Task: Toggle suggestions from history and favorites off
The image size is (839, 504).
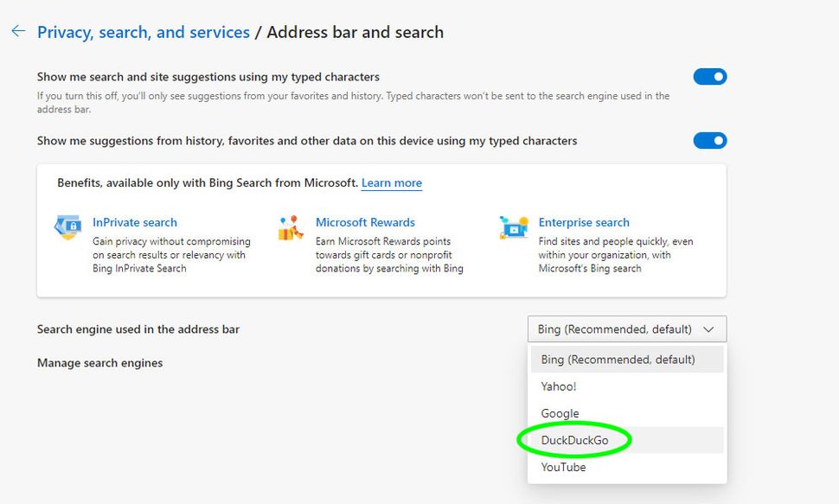Action: tap(709, 140)
